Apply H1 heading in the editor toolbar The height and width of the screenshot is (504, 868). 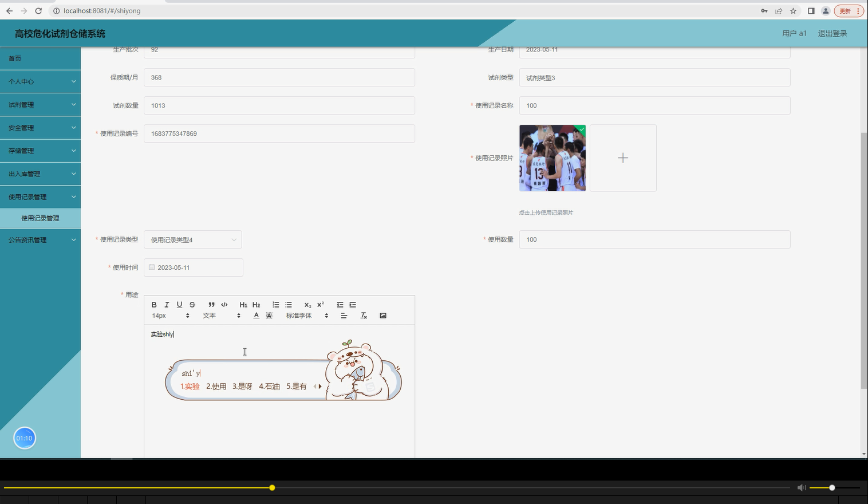pos(243,304)
